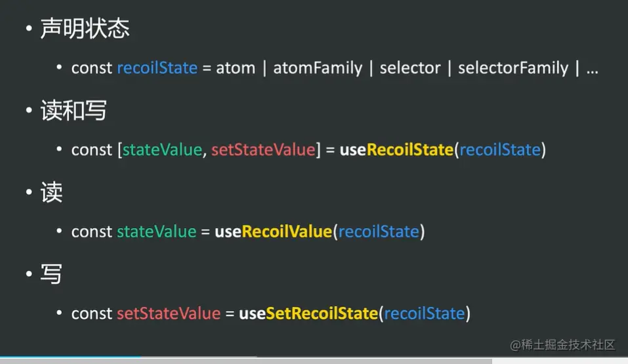
Task: Click red setStateValue before useSetRecoilState
Action: [169, 313]
